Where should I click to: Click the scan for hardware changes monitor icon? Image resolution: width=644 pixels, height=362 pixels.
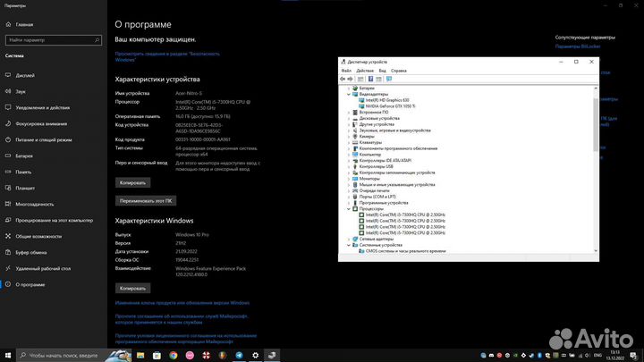point(389,79)
